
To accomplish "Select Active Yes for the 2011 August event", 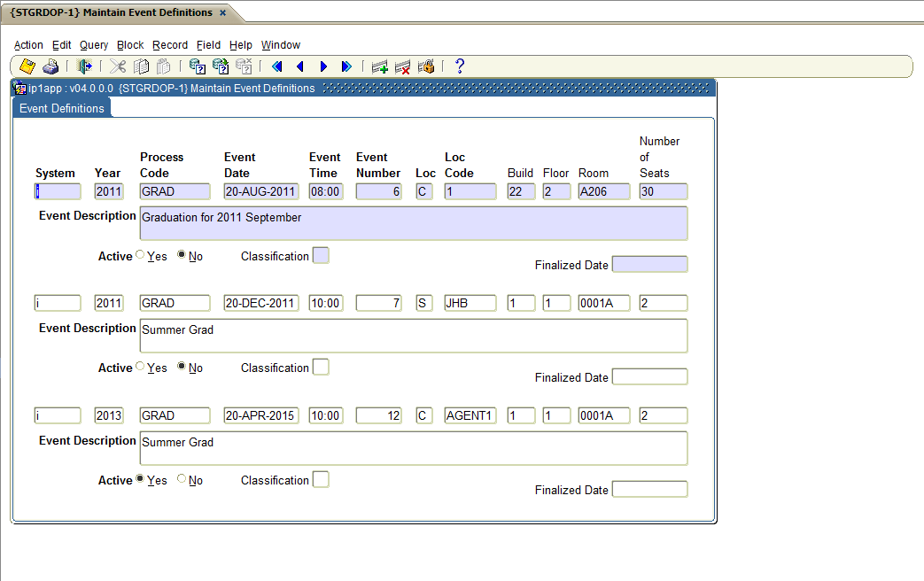I will click(140, 256).
